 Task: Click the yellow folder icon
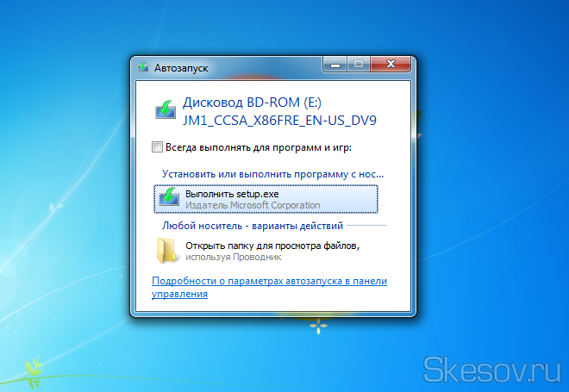point(168,250)
